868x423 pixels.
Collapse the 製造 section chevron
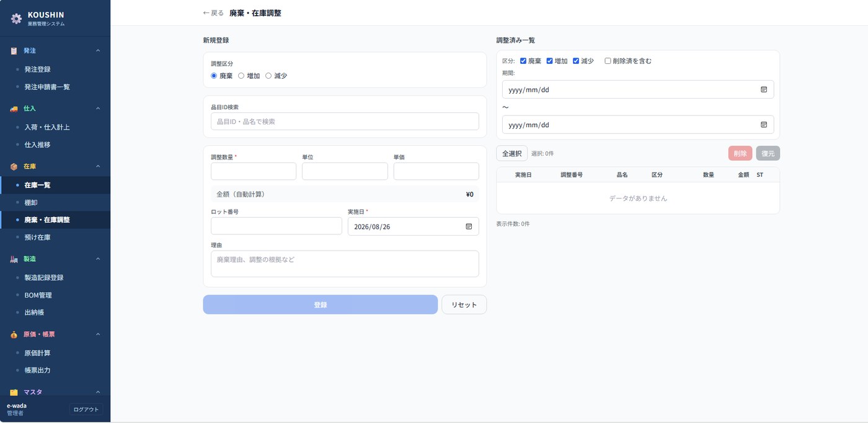(98, 259)
